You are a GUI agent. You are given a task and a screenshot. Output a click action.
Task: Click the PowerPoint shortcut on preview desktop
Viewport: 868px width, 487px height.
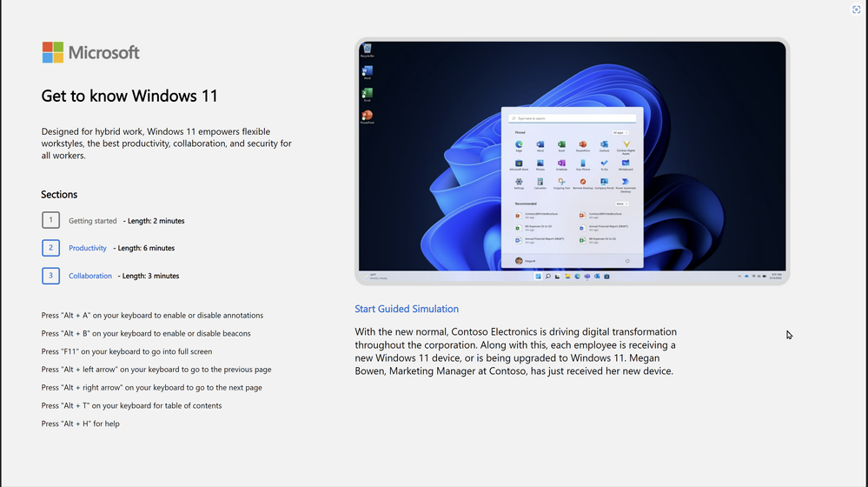[367, 116]
